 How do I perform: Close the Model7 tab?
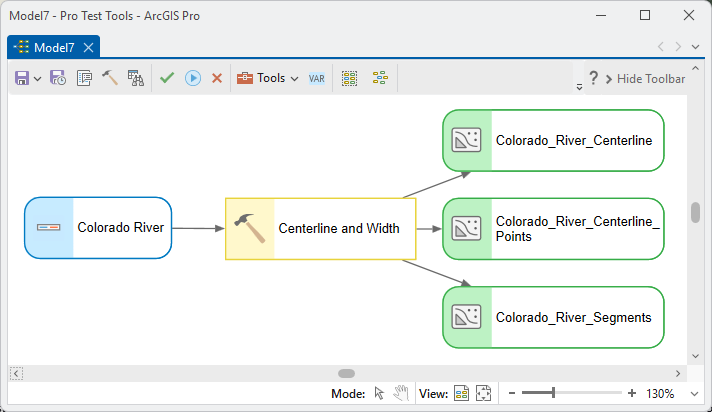(89, 47)
